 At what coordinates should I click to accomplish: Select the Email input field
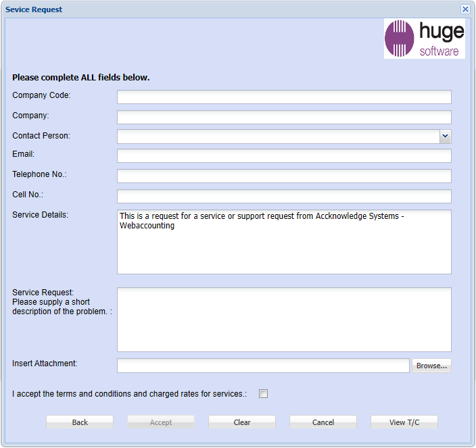coord(284,156)
